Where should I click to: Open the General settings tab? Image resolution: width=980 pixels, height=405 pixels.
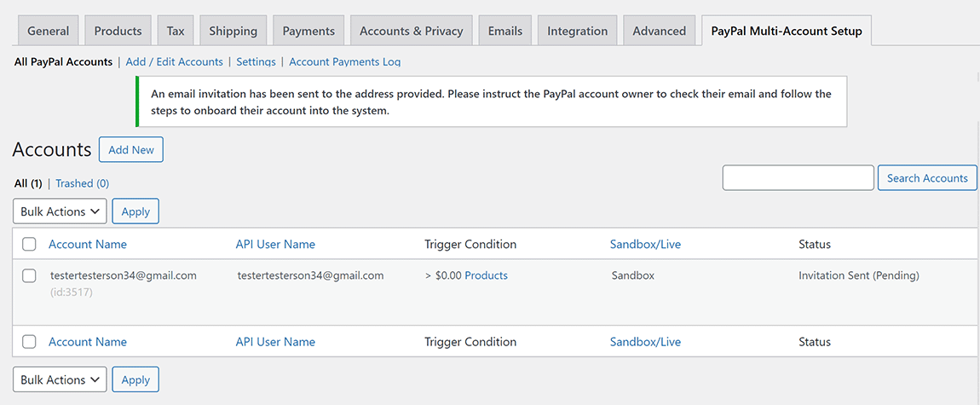click(x=48, y=31)
